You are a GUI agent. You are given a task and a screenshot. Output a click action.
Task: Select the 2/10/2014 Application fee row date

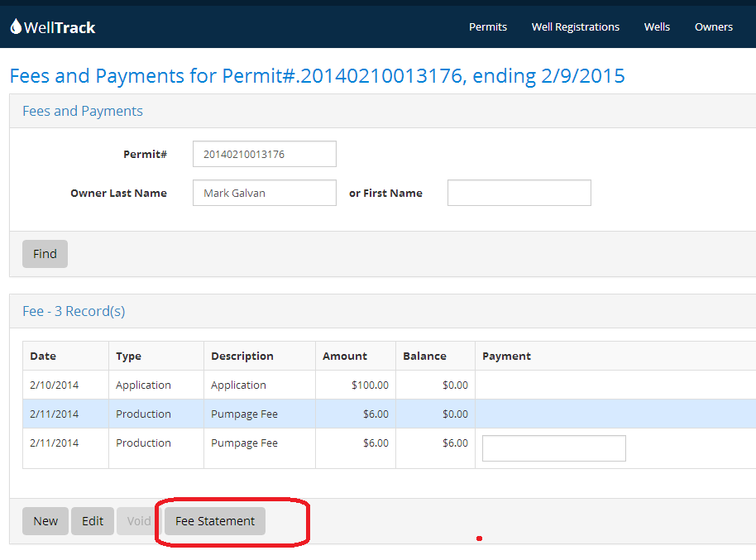54,385
